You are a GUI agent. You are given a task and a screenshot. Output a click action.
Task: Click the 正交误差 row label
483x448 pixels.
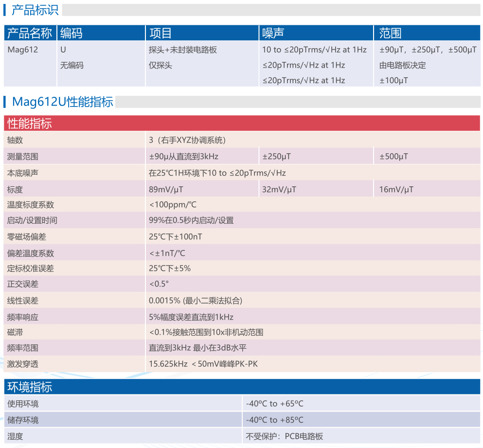tap(23, 284)
